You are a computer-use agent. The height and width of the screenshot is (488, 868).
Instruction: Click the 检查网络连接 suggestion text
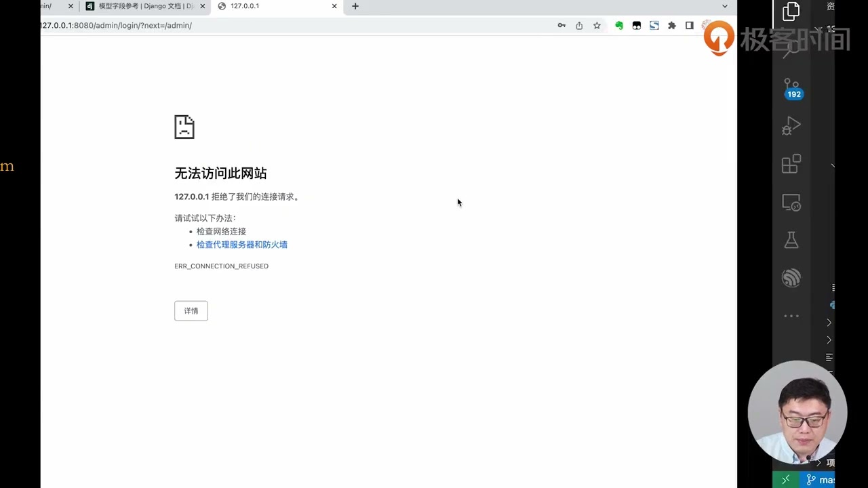pos(221,232)
